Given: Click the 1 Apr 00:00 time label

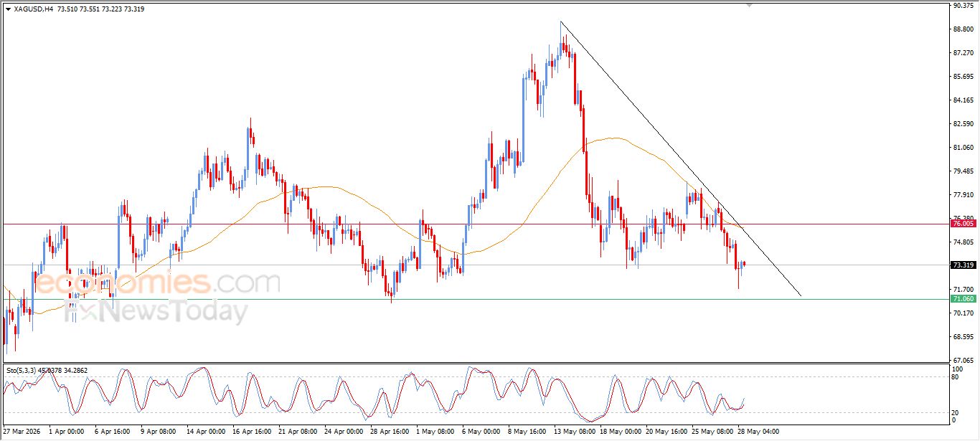Looking at the screenshot, I should [x=66, y=432].
